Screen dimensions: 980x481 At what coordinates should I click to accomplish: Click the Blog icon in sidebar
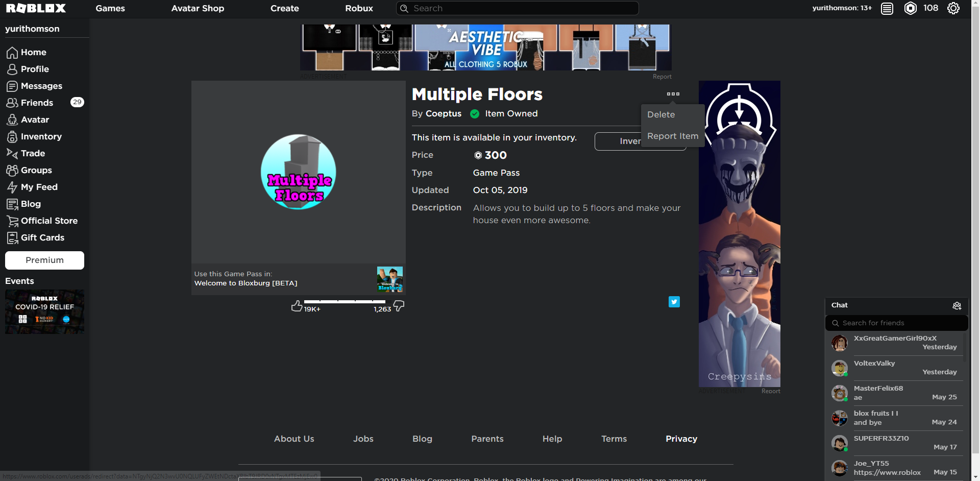click(12, 204)
